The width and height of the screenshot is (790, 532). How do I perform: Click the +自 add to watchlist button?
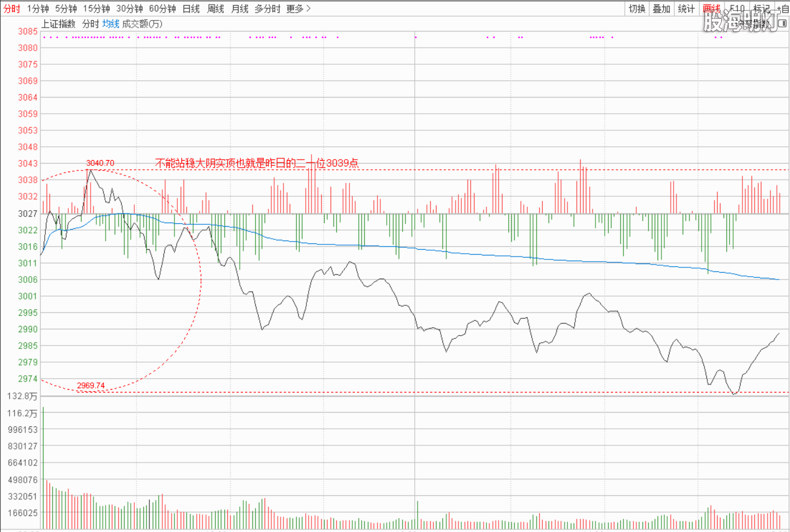[783, 9]
